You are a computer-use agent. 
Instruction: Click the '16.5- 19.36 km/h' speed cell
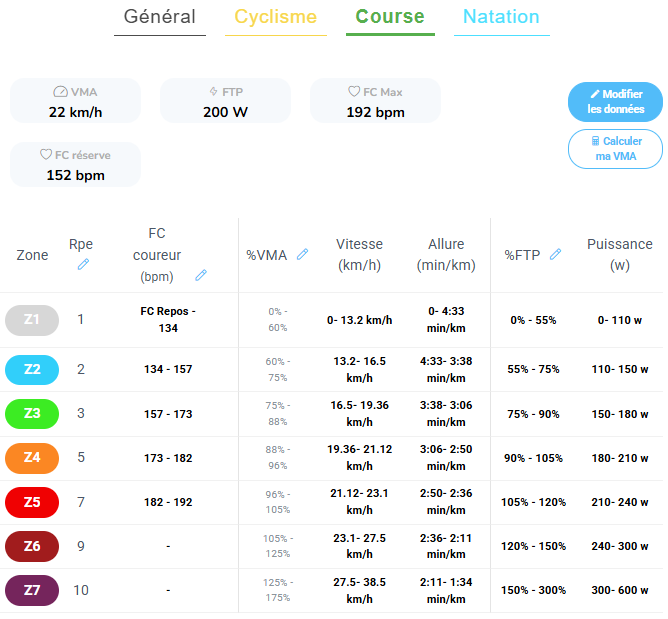point(360,414)
